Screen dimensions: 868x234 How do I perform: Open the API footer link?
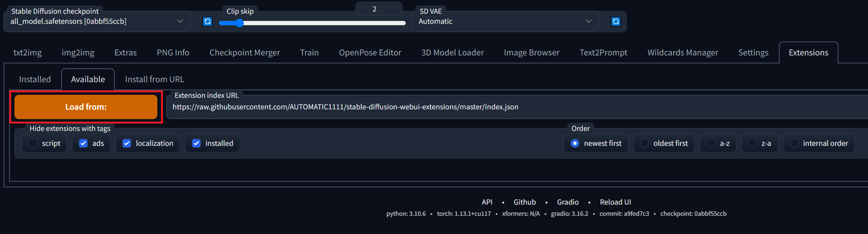tap(487, 202)
